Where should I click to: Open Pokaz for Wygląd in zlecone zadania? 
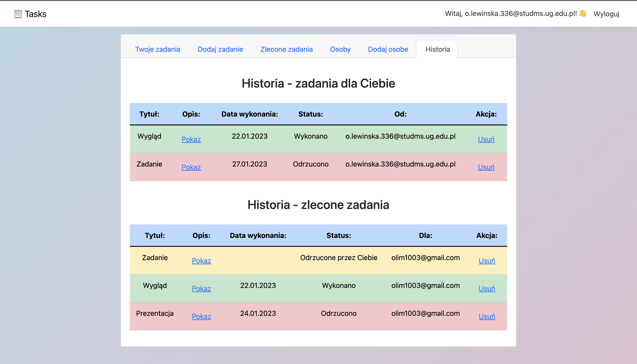pos(201,289)
